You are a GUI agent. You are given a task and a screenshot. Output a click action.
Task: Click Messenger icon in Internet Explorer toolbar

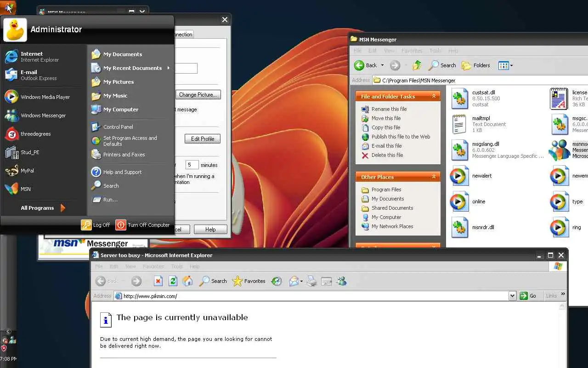(341, 281)
